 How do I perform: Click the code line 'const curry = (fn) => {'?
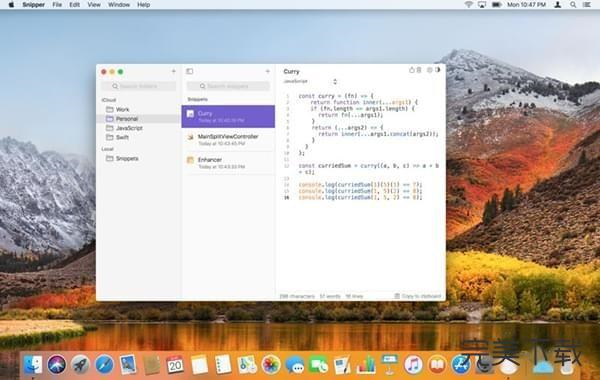(336, 96)
